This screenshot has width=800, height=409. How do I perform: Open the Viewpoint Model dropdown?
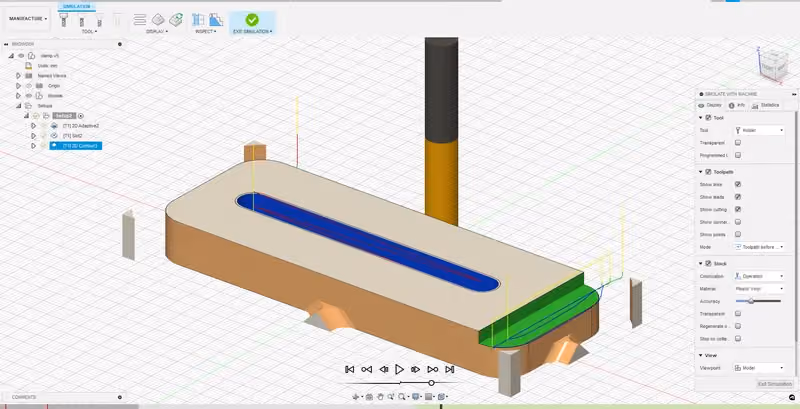[759, 368]
